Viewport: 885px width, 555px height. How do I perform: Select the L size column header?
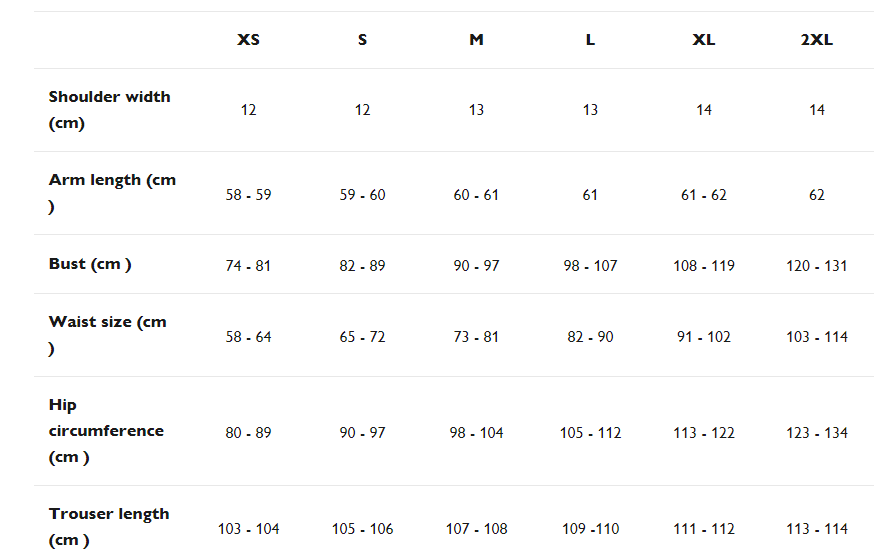click(x=590, y=40)
